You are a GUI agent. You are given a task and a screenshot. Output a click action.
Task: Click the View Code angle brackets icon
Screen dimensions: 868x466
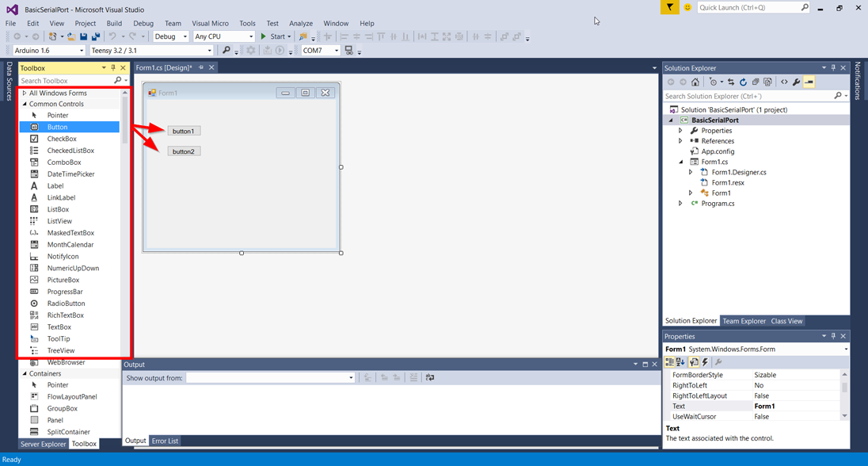(784, 82)
